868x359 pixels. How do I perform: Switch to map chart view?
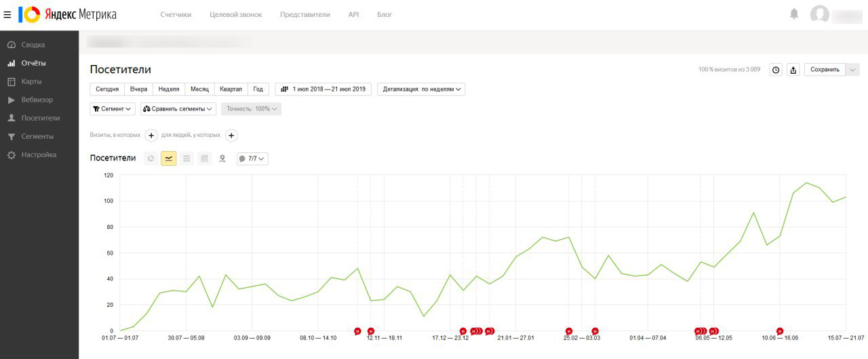click(x=222, y=159)
